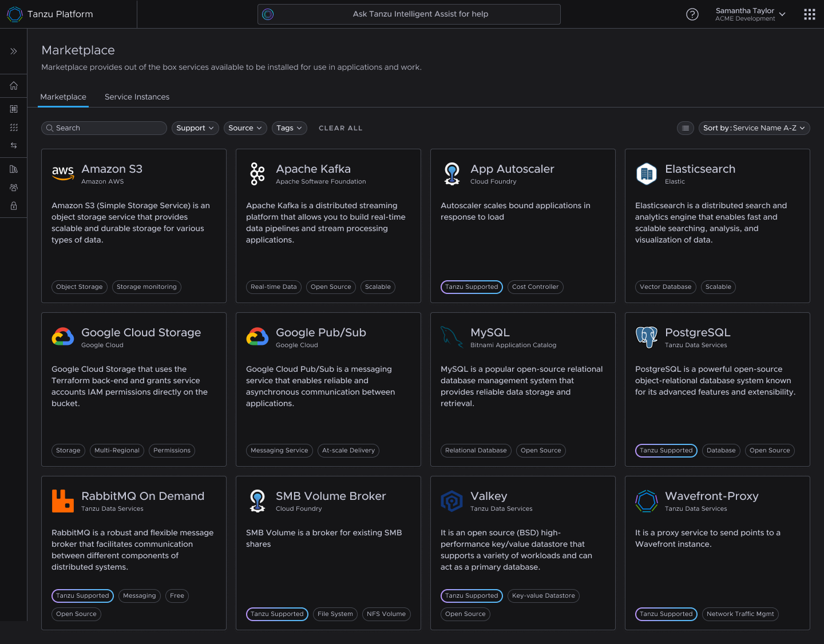Click the Google Pub/Sub logo
Viewport: 824px width, 644px height.
click(x=257, y=337)
